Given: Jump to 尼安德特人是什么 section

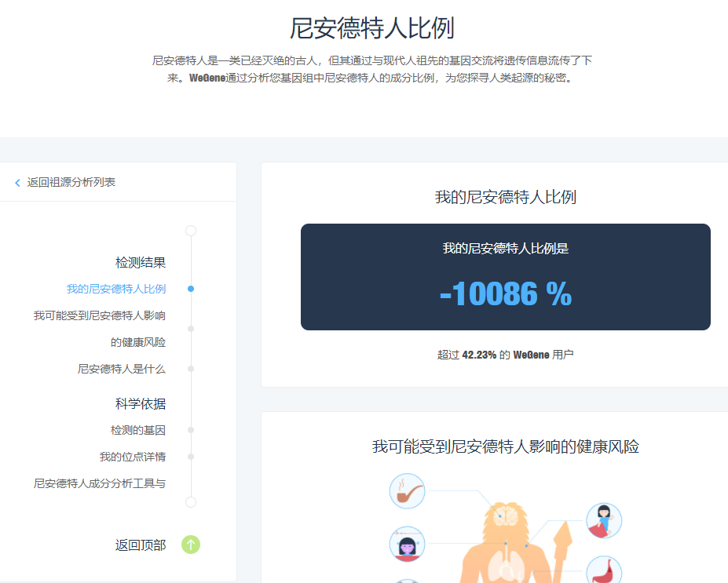Looking at the screenshot, I should tap(122, 369).
